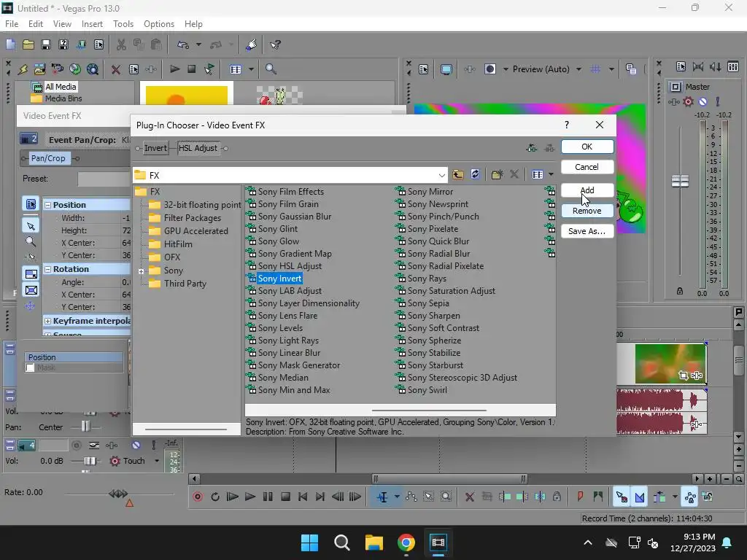Screen dimensions: 747x560
Task: Open the FX folder path dropdown
Action: (x=441, y=175)
